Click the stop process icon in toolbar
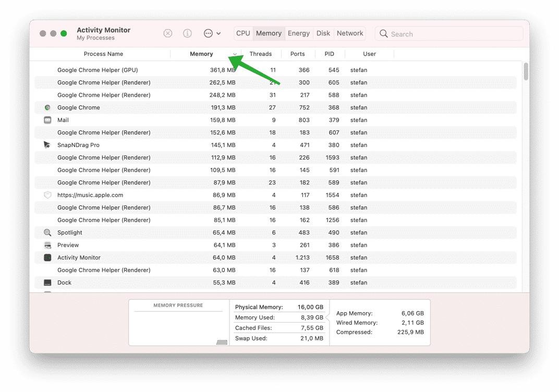The height and width of the screenshot is (392, 559). pos(167,33)
